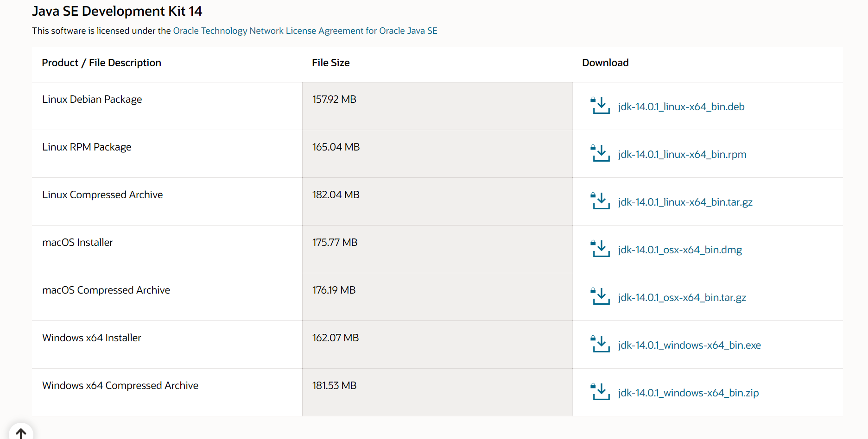Select the Windows x64 Compressed Archive text
Image resolution: width=868 pixels, height=439 pixels.
pos(120,385)
